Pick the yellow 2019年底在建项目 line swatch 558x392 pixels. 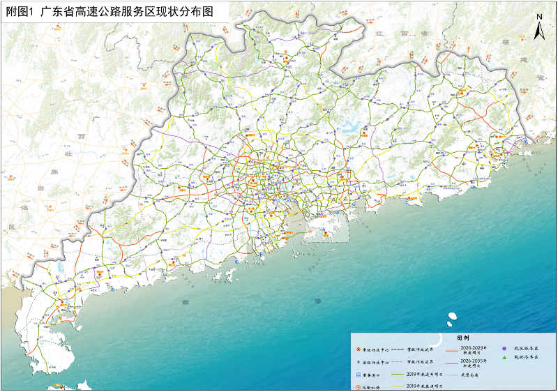tap(398, 386)
